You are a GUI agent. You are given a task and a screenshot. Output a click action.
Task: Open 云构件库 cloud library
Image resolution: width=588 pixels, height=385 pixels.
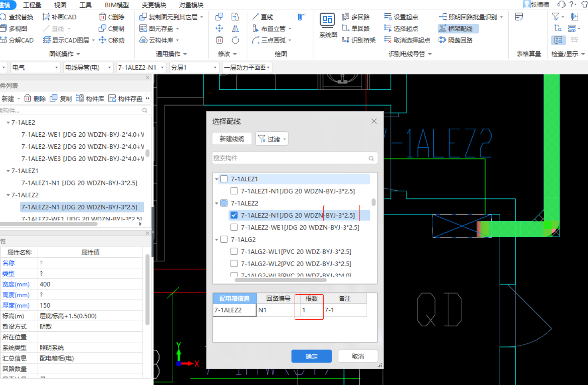tap(159, 40)
